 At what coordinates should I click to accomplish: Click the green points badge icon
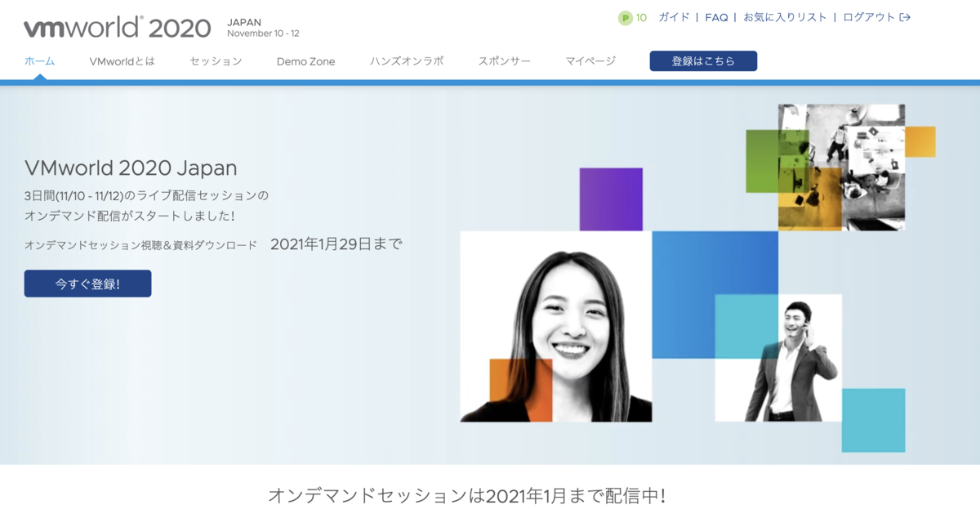tap(626, 17)
